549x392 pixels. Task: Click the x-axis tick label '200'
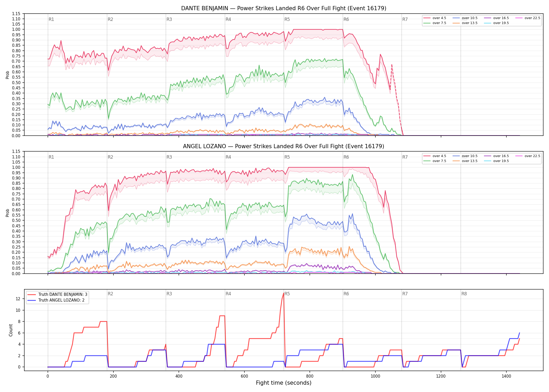coord(113,376)
